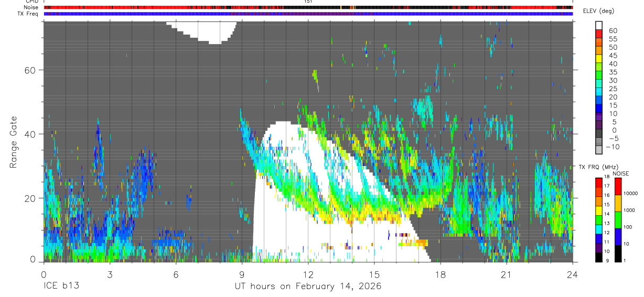
Task: Select the '24' tick label on UT hours axis
Action: [572, 274]
